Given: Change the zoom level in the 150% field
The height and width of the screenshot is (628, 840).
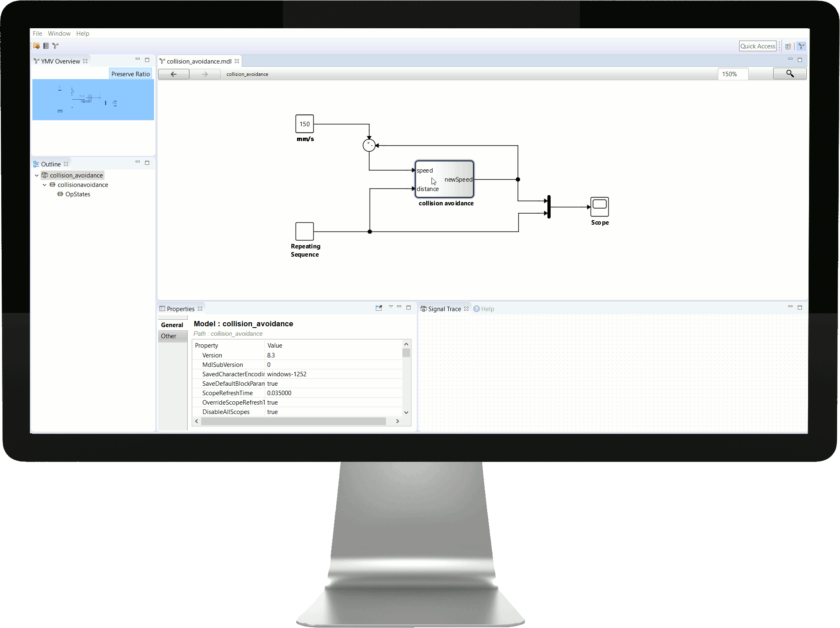Looking at the screenshot, I should pyautogui.click(x=733, y=74).
